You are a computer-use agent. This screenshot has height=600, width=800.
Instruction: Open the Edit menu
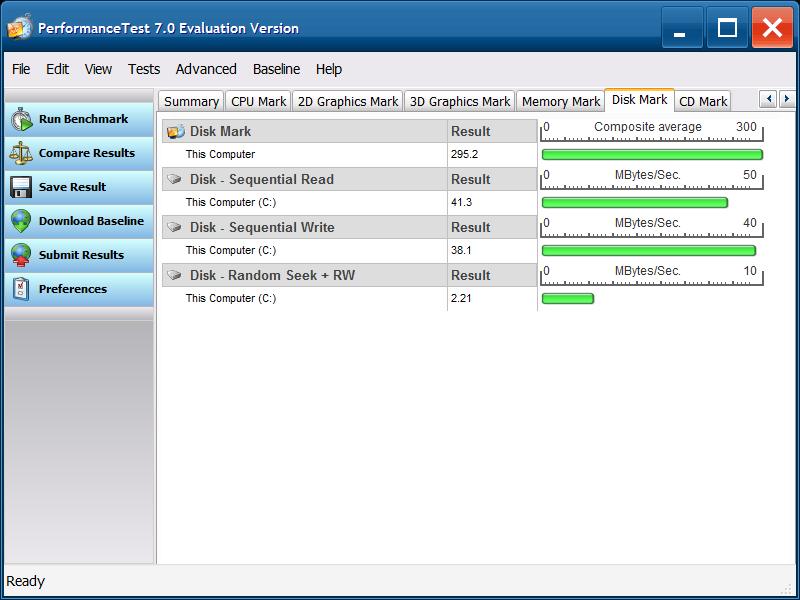click(57, 69)
